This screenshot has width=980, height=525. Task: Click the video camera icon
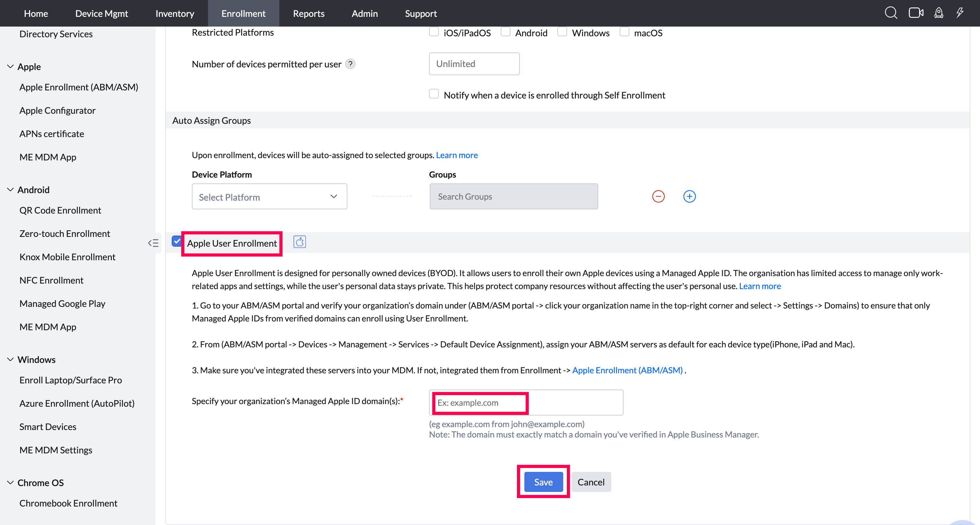click(x=916, y=13)
